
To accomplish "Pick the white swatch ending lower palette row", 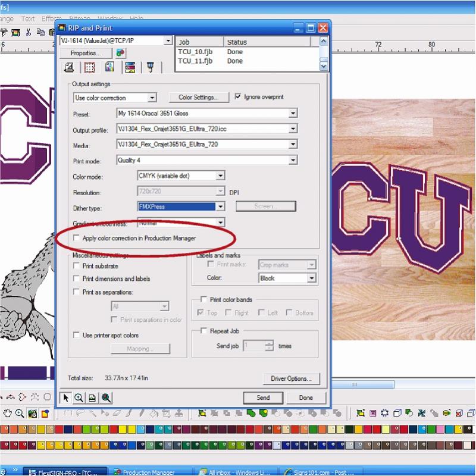I will pos(467,445).
